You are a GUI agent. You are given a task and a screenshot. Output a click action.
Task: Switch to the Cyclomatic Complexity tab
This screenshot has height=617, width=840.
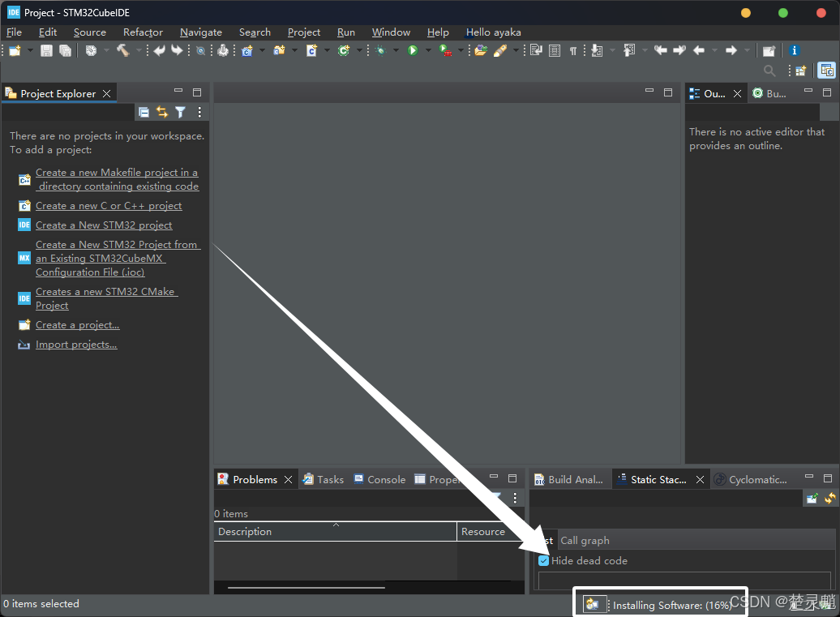tap(751, 479)
